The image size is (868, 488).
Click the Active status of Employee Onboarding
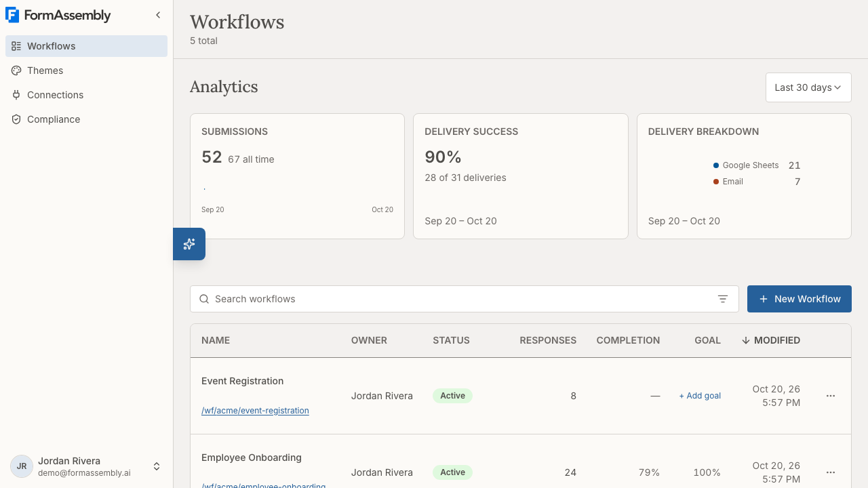pyautogui.click(x=452, y=472)
